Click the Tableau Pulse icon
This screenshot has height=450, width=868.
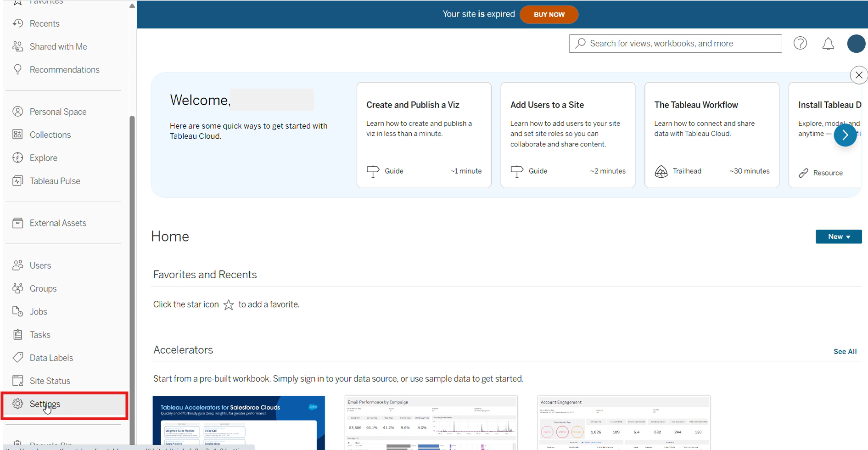click(18, 181)
